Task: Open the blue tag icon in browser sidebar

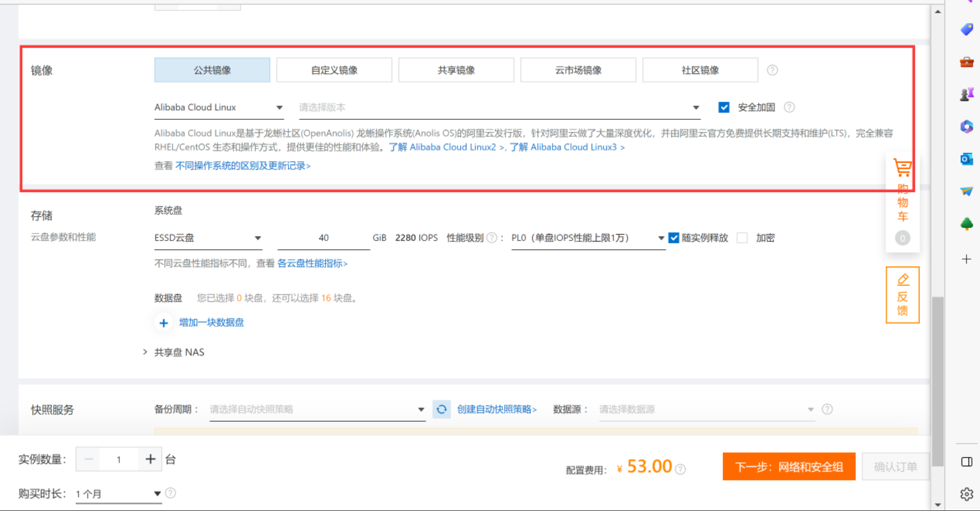Action: (x=967, y=29)
